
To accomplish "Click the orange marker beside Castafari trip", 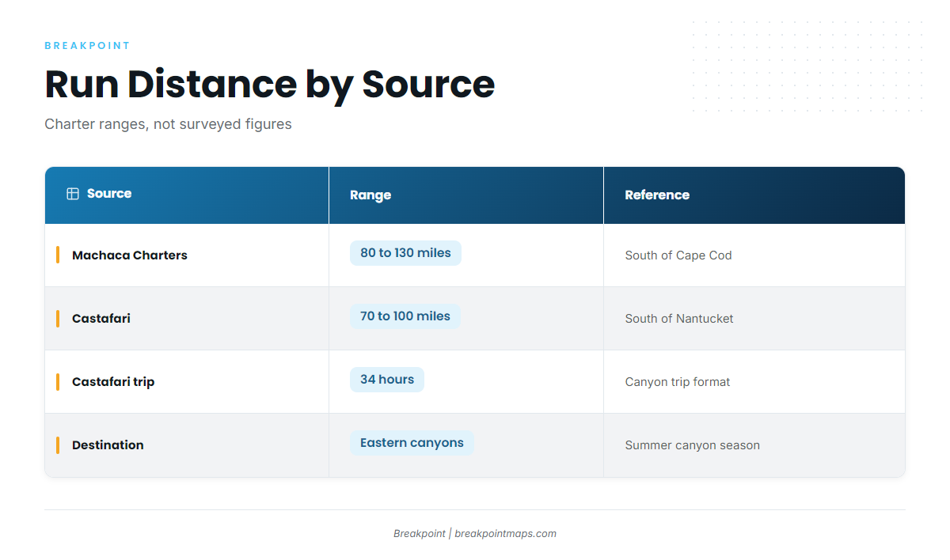I will (x=58, y=381).
